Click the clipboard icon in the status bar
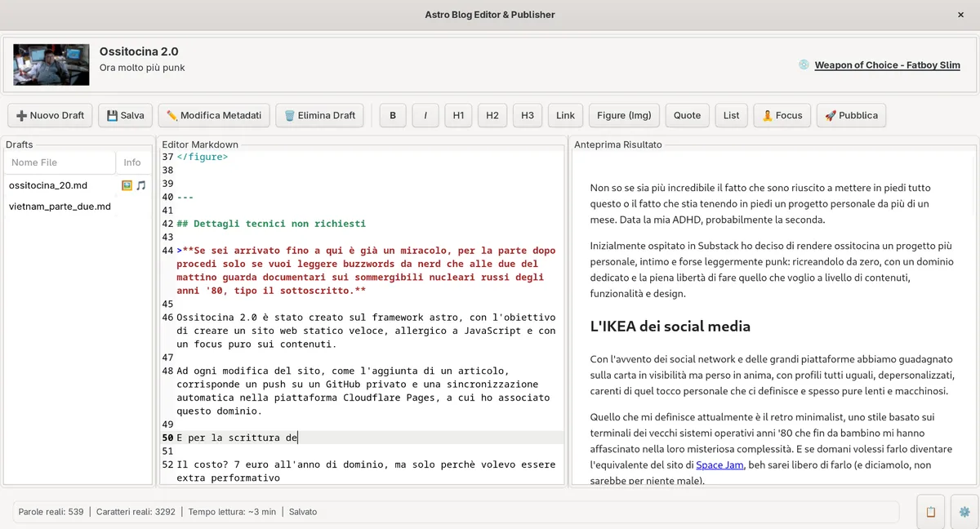 (x=930, y=512)
